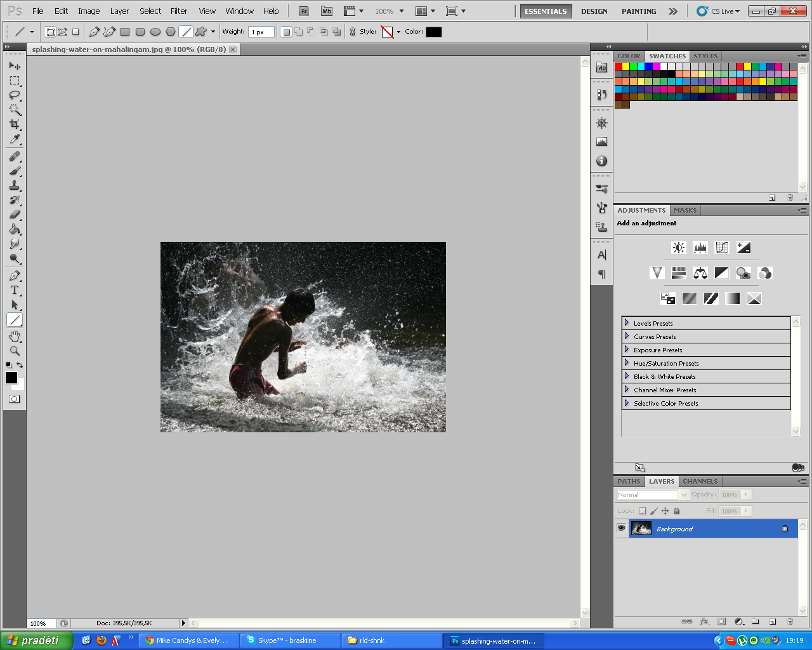This screenshot has height=650, width=812.
Task: Open the Mini Bridge panel icon
Action: coord(602,68)
